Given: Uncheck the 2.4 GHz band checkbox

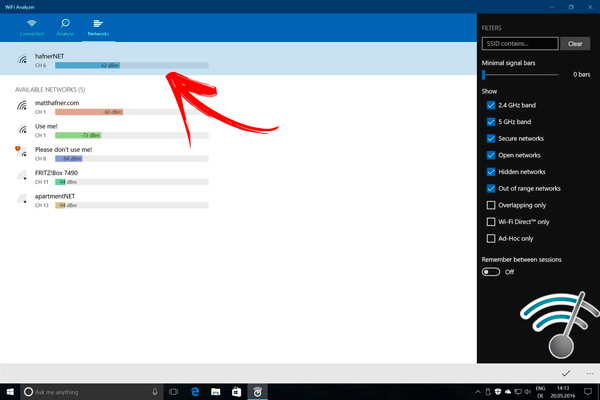Looking at the screenshot, I should [491, 105].
